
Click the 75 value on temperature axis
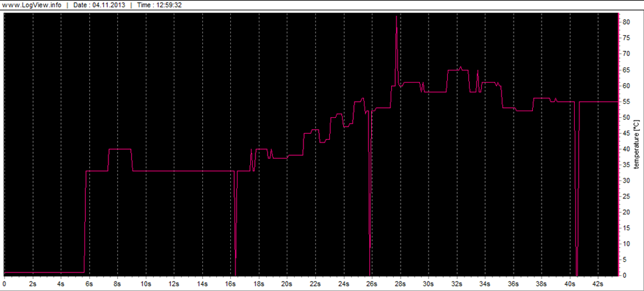(626, 38)
